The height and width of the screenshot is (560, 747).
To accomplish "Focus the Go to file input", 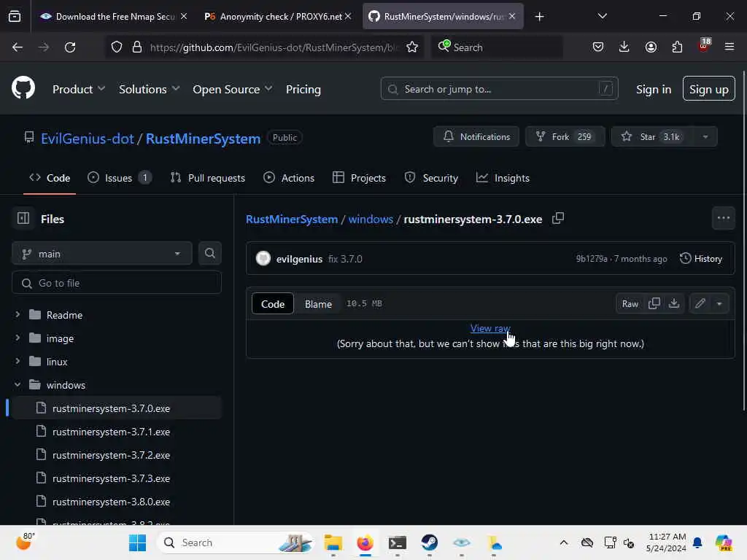I will click(117, 283).
